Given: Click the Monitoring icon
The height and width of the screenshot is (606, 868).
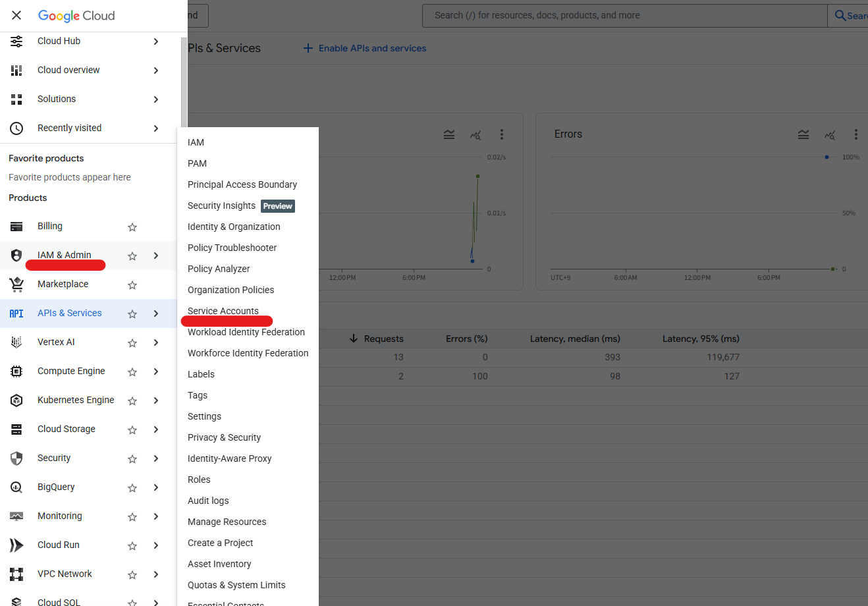Looking at the screenshot, I should [16, 516].
